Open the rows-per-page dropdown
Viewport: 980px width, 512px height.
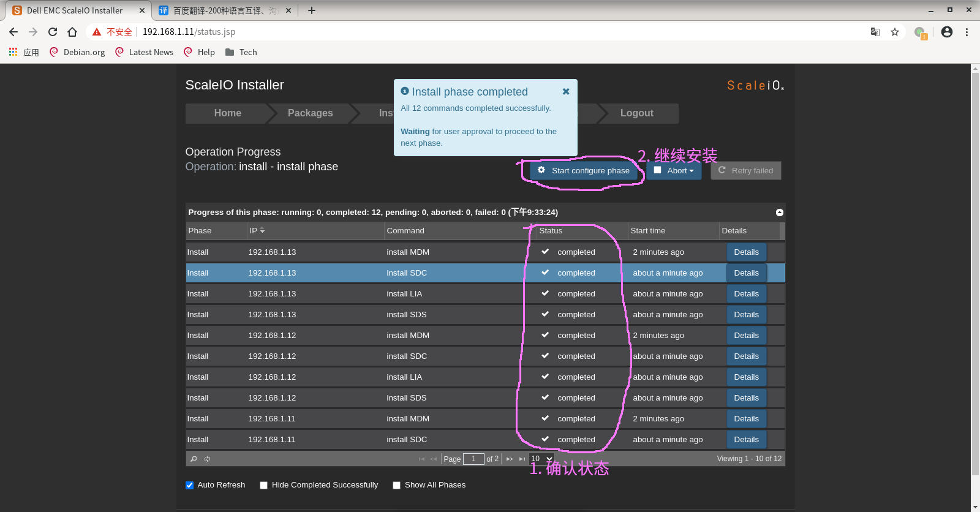(x=541, y=459)
